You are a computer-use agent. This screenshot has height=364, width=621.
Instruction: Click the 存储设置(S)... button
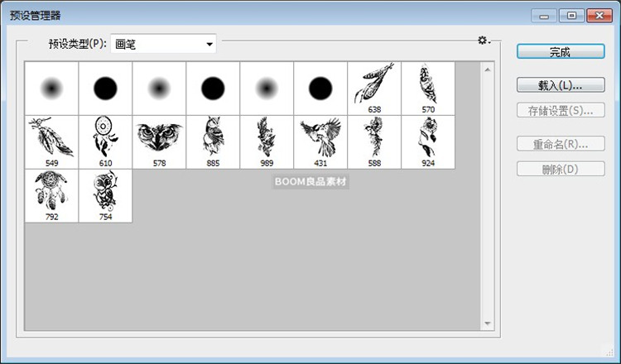click(x=560, y=110)
